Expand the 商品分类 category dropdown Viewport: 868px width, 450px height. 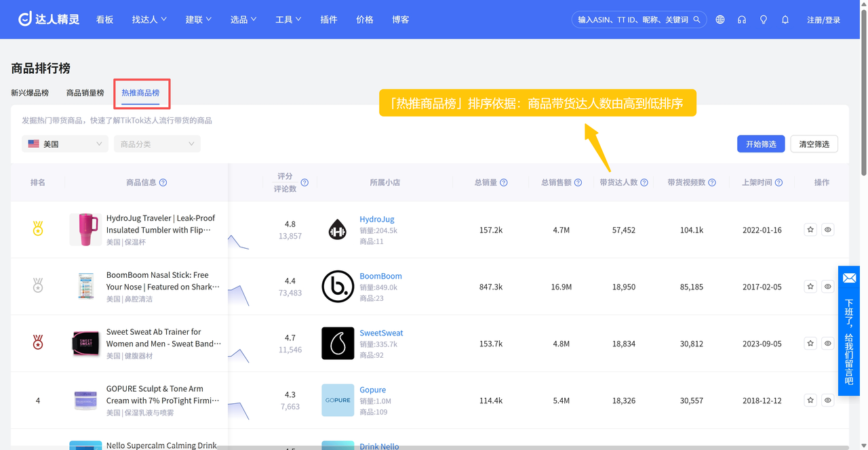(157, 144)
